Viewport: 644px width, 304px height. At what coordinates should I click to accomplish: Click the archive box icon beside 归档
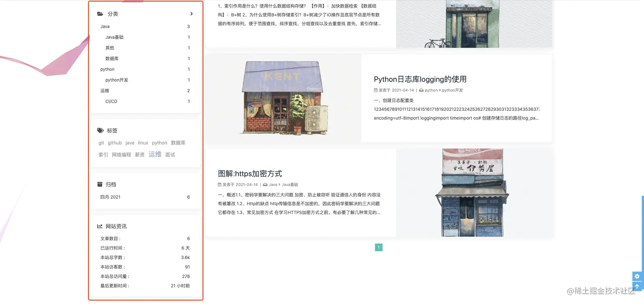(100, 184)
